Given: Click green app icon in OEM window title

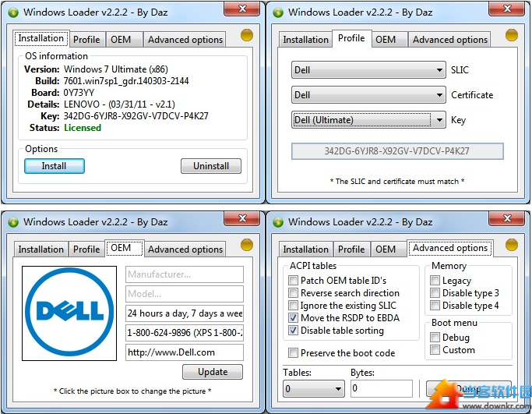Looking at the screenshot, I should (13, 222).
